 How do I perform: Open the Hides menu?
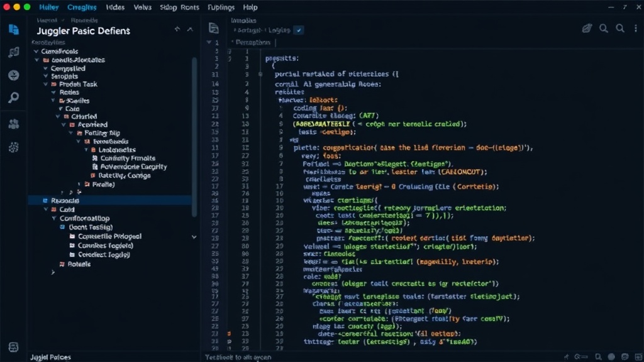coord(116,8)
